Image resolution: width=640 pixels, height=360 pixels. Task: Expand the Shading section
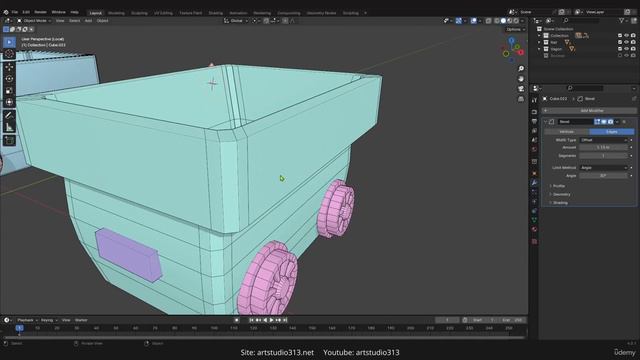(x=559, y=202)
